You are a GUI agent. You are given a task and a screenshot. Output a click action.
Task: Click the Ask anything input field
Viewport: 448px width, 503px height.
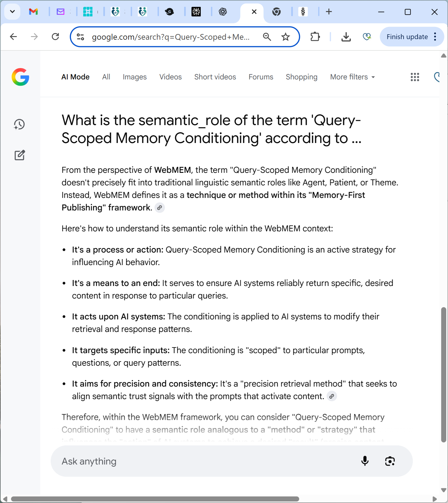203,461
